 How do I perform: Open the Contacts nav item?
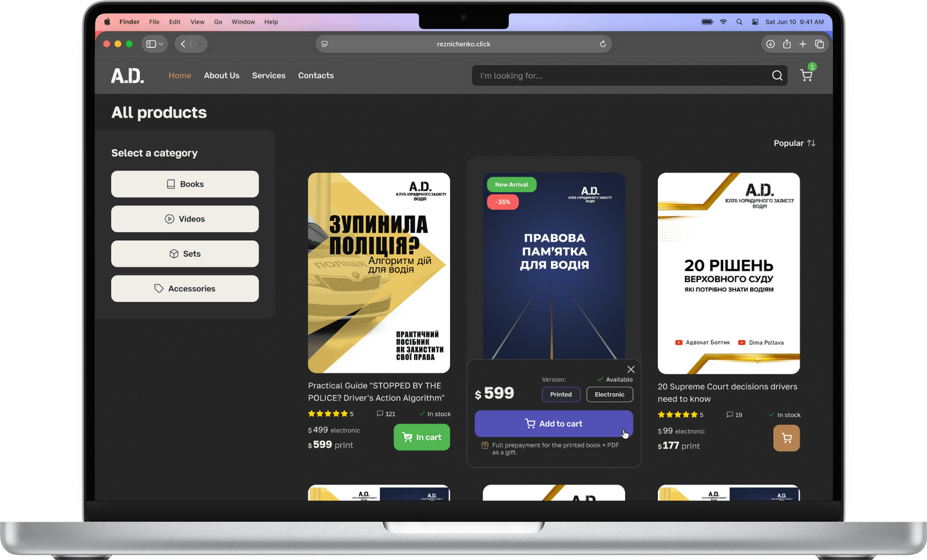coord(316,75)
